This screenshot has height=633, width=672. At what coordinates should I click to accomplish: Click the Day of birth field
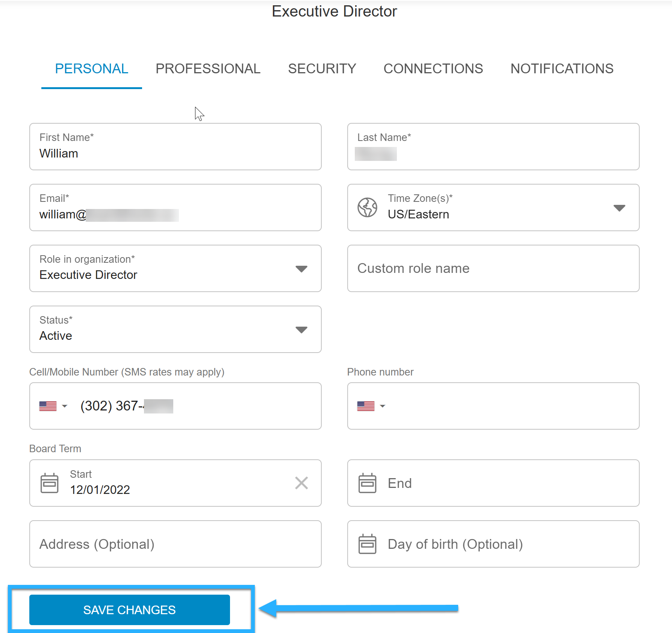coord(493,544)
